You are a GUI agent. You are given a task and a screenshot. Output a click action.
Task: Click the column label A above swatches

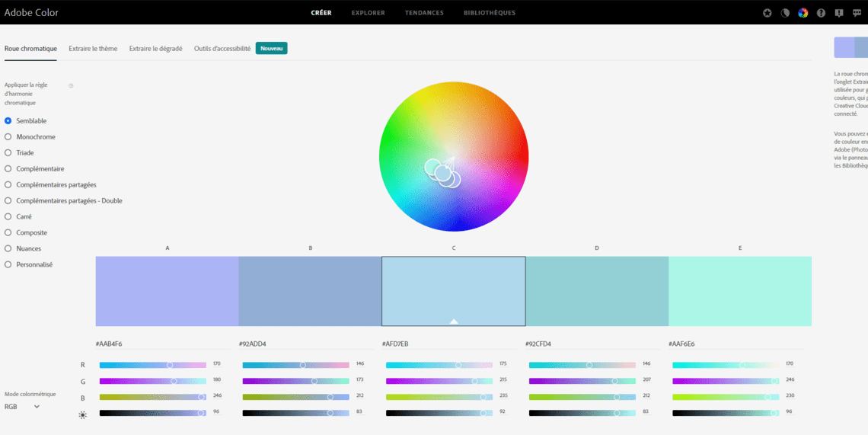(168, 248)
